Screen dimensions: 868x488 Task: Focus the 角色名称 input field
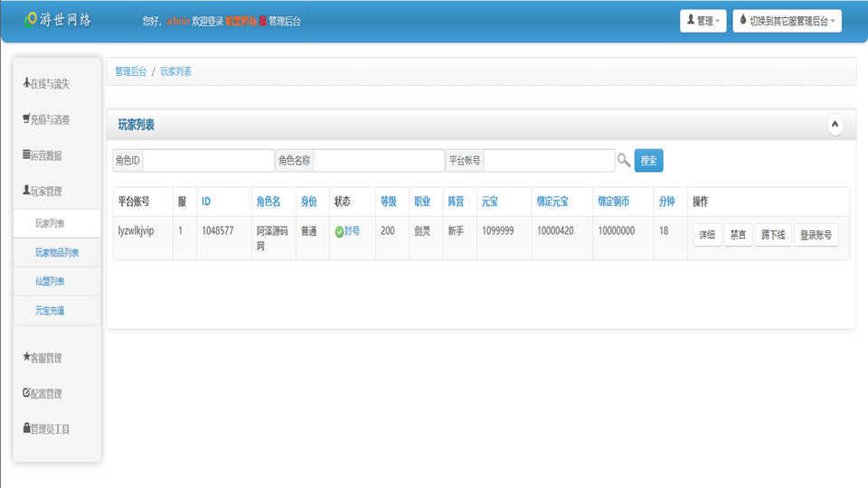(379, 161)
